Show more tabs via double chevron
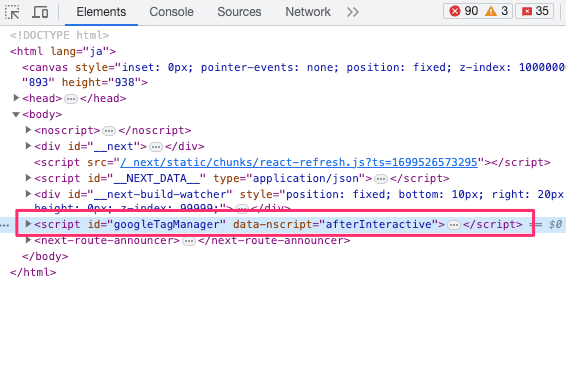Screen dimensions: 566x365 click(x=352, y=12)
